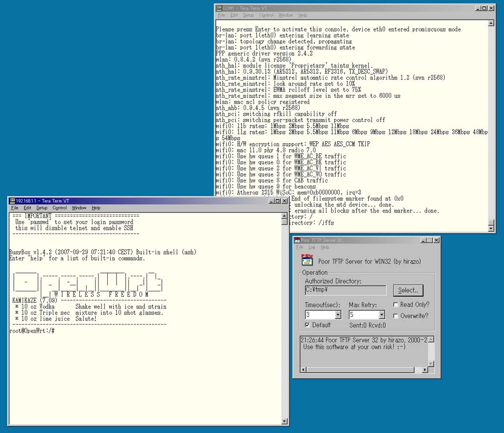Click scroll-down arrow in COM1 terminal
The image size is (504, 433).
[491, 228]
